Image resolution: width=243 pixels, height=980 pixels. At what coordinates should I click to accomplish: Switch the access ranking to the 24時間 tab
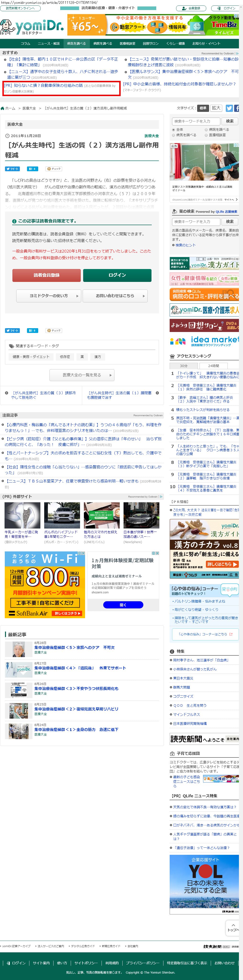point(213,366)
